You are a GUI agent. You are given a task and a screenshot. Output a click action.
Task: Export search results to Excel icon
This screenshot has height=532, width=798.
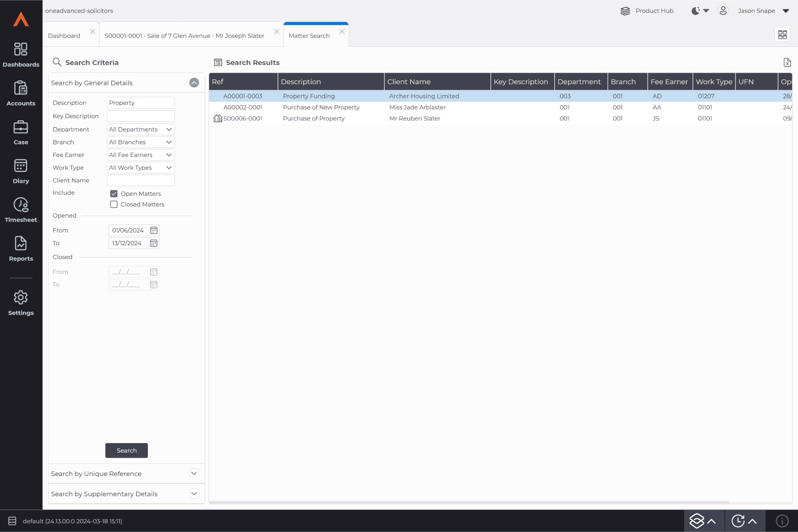click(x=787, y=63)
